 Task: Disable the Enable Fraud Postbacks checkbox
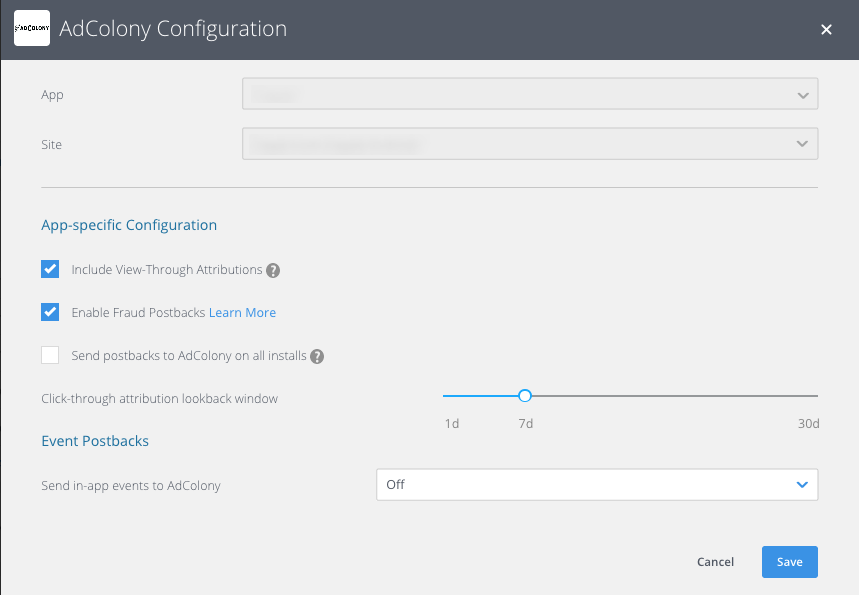click(50, 312)
